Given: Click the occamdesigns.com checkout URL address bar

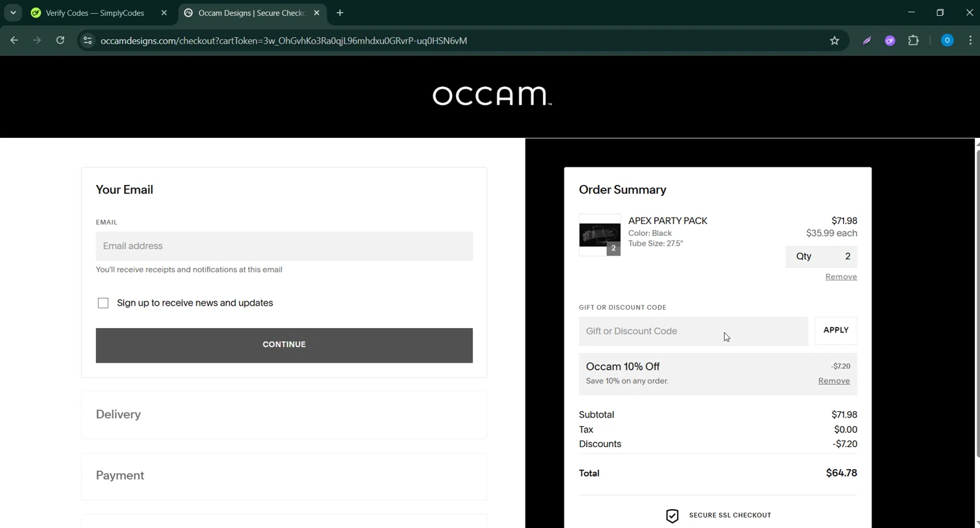Looking at the screenshot, I should point(284,41).
